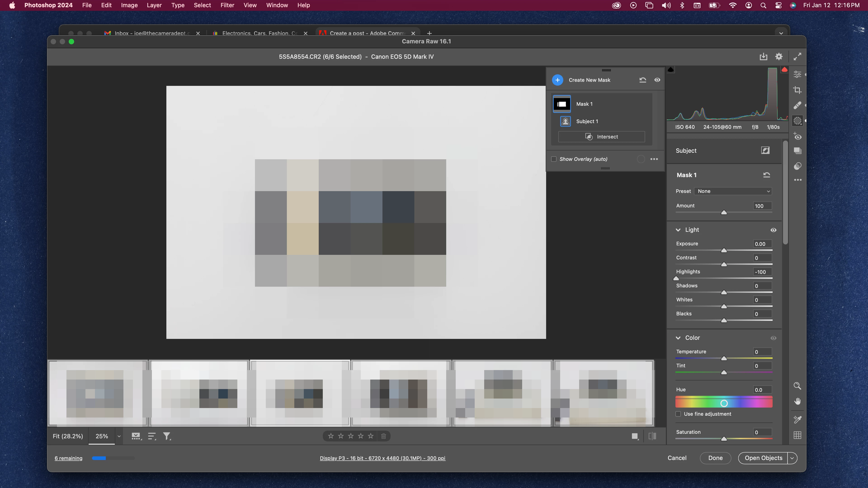Click the Camera Raw settings gear icon
The image size is (868, 488).
click(779, 56)
